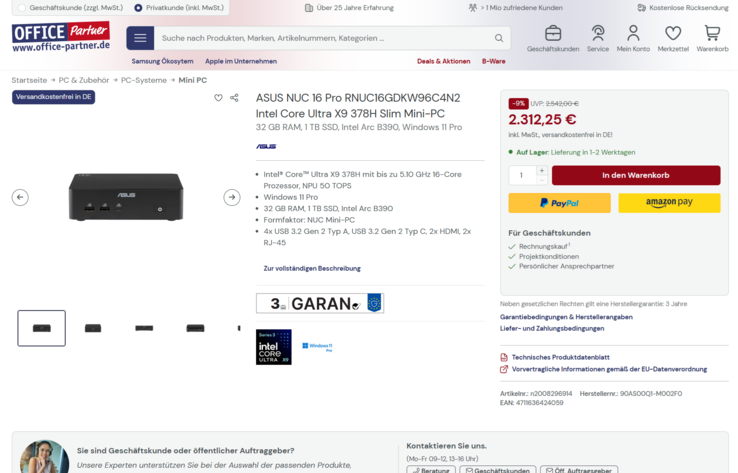Click In den Warenkorb button

click(x=636, y=175)
